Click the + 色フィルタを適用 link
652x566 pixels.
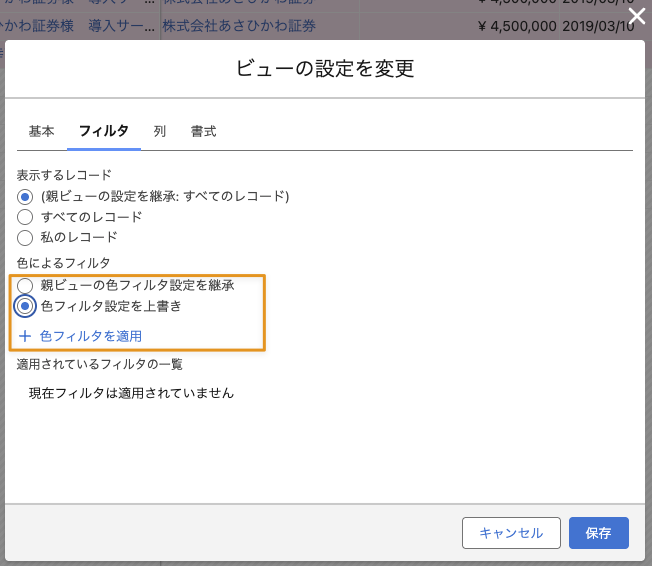(x=80, y=336)
